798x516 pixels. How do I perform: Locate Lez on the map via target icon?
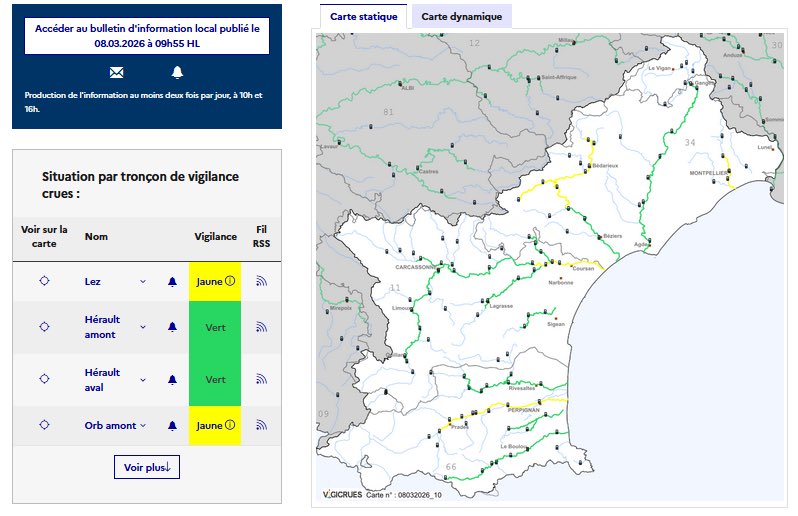(x=44, y=281)
